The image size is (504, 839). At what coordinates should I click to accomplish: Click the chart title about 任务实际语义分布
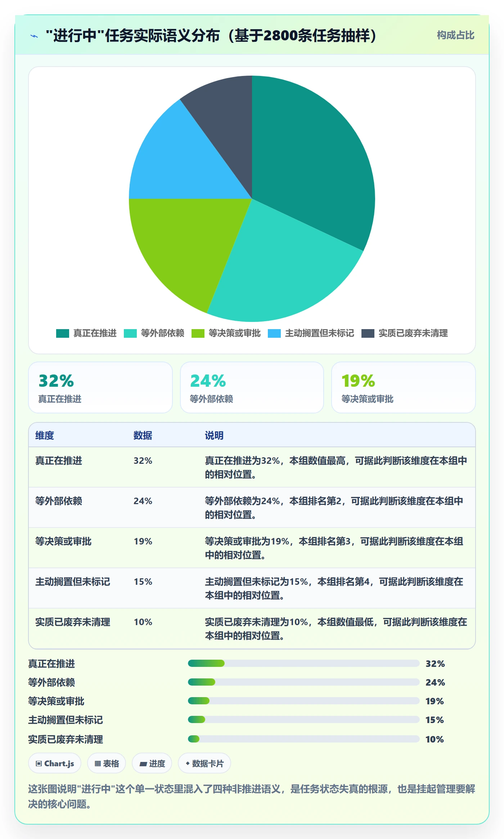click(212, 36)
